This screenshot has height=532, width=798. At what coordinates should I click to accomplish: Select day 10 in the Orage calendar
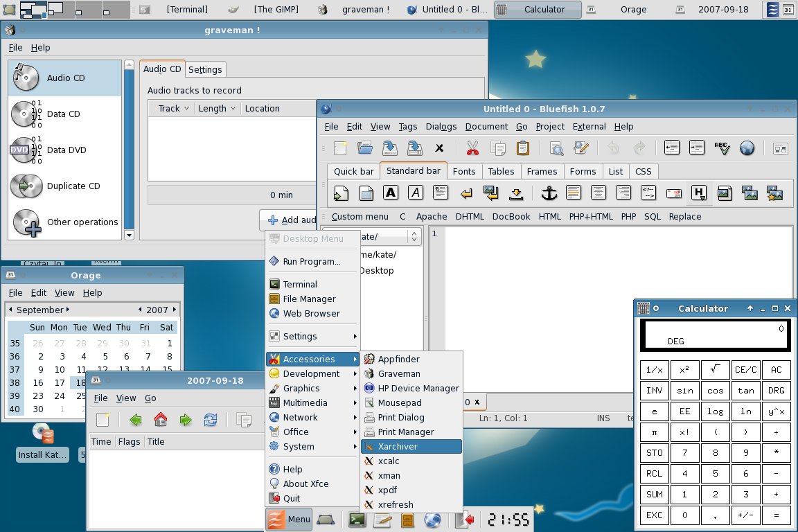click(60, 370)
